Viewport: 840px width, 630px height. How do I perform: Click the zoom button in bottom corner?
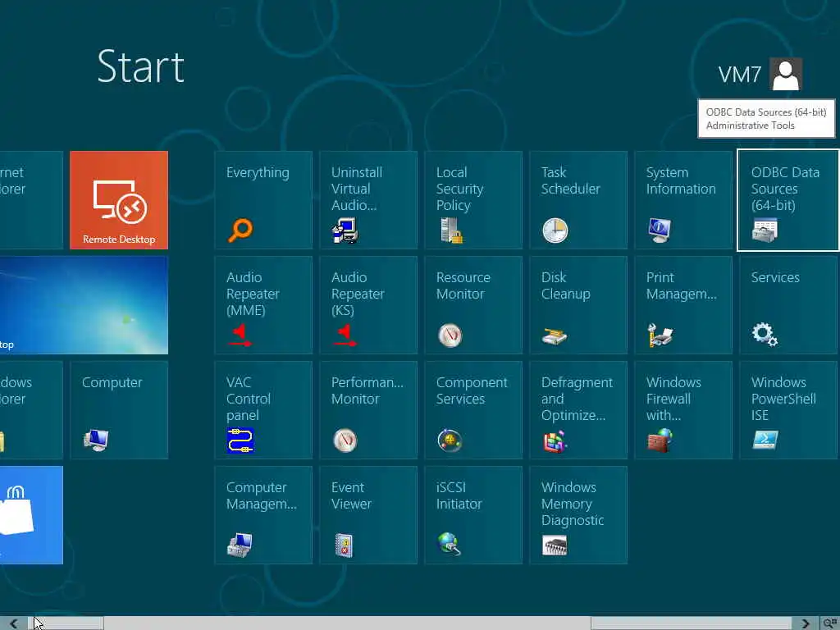tap(830, 623)
